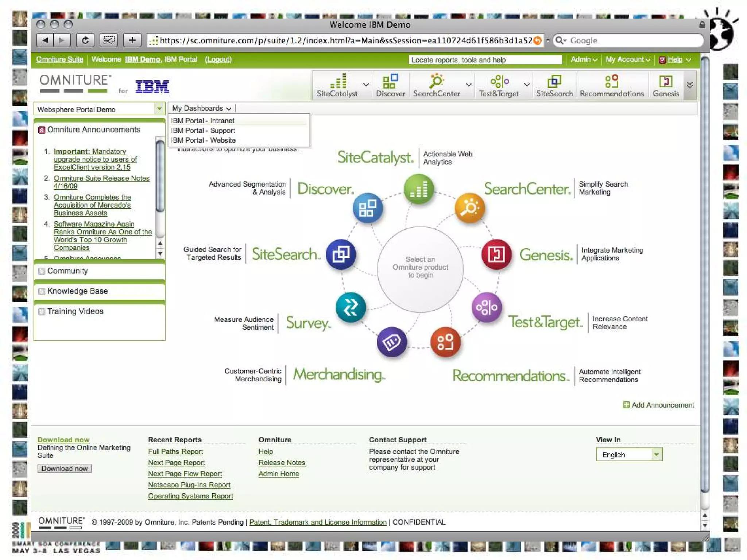Click the Logout link
The width and height of the screenshot is (747, 560).
[x=218, y=59]
